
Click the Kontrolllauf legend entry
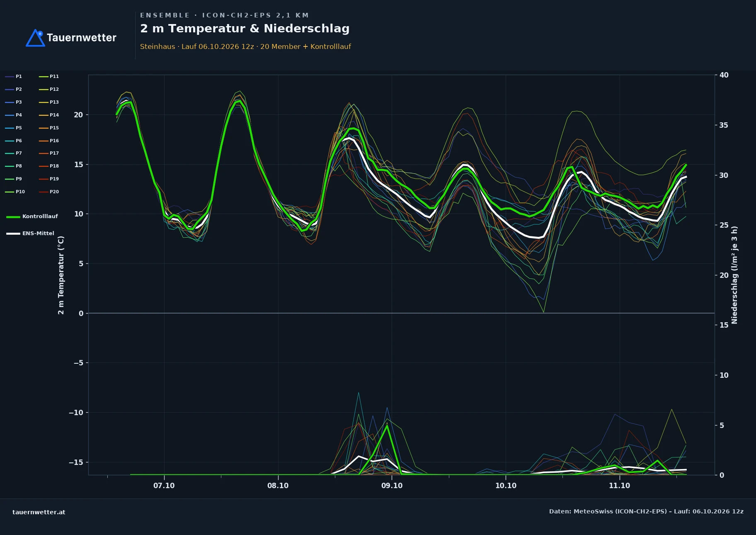click(32, 216)
